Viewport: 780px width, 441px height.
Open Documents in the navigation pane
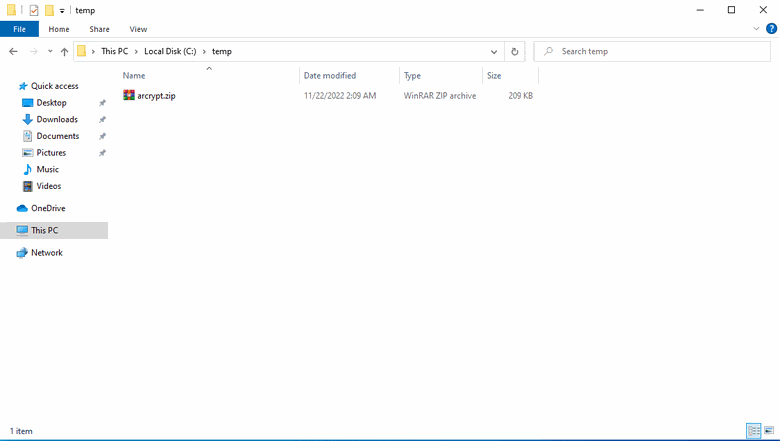point(58,136)
